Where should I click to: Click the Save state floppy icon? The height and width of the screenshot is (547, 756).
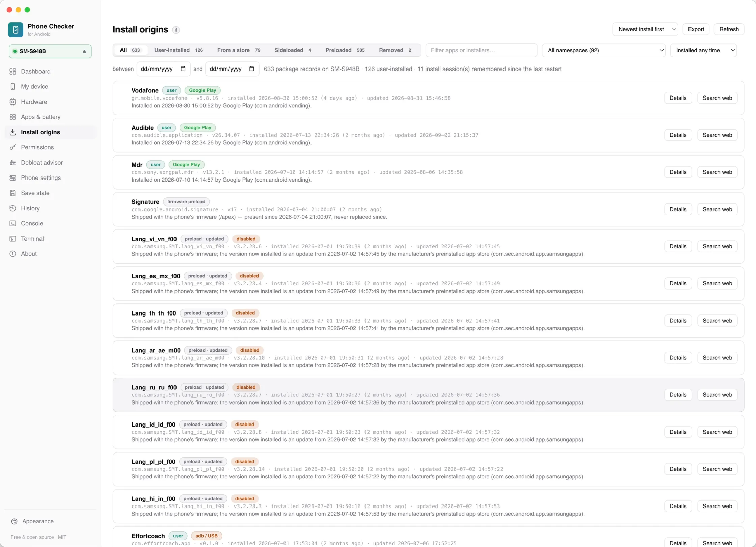13,193
